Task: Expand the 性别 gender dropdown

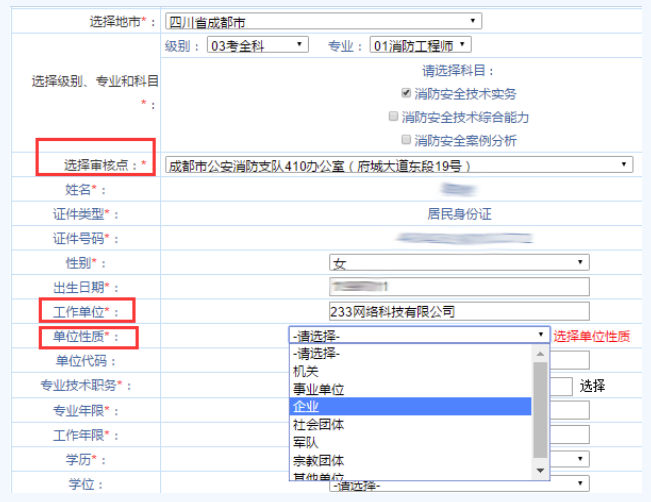Action: pos(459,262)
